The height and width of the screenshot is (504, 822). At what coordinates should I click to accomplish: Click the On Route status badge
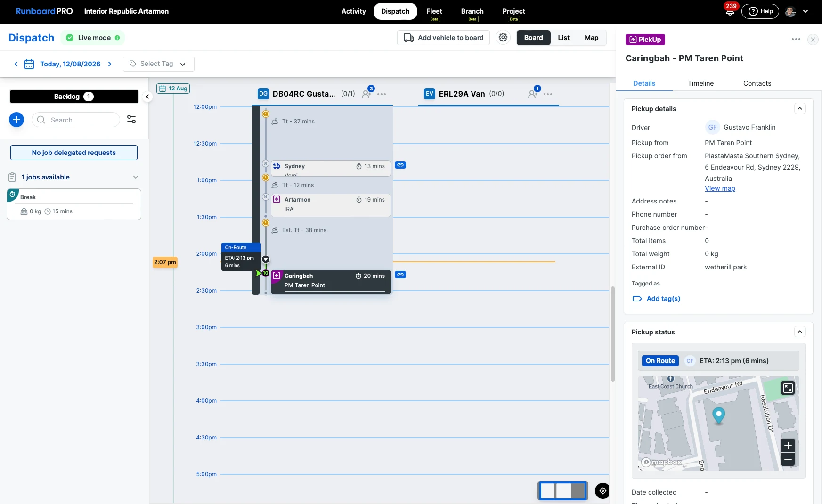pyautogui.click(x=660, y=361)
